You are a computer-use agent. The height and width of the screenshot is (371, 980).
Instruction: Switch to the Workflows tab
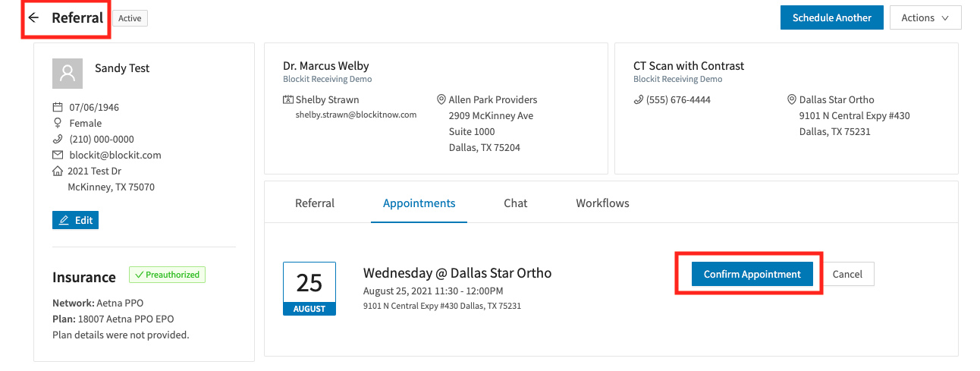pyautogui.click(x=602, y=203)
